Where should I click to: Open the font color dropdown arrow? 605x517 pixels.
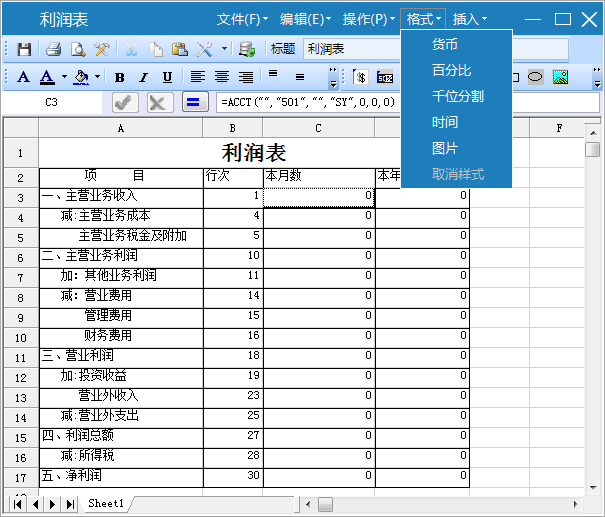pos(64,77)
